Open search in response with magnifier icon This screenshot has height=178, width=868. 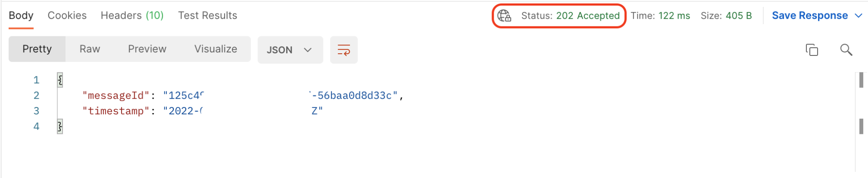(846, 50)
